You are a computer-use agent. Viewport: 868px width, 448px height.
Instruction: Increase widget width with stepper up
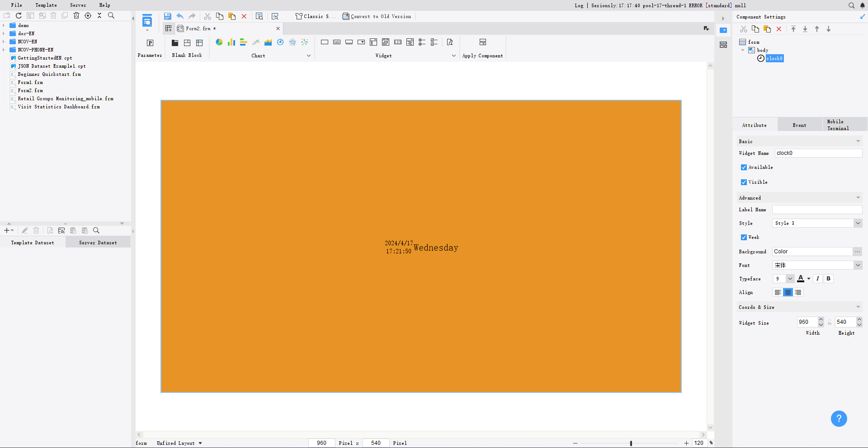[x=821, y=320]
